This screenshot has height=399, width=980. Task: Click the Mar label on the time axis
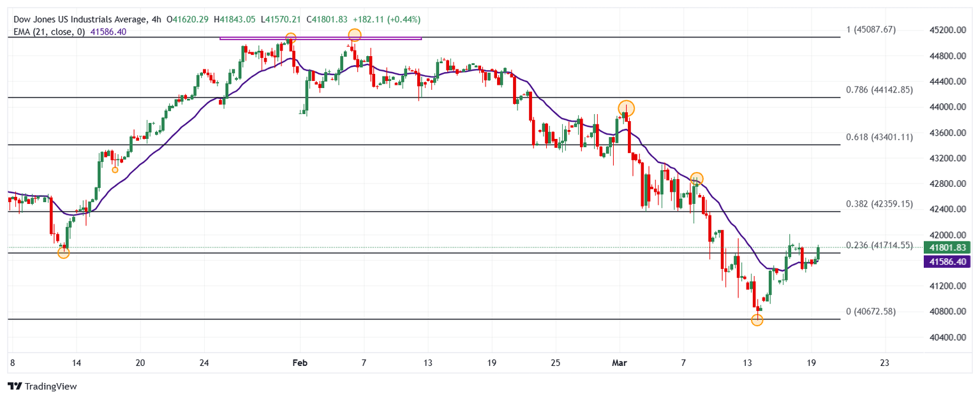click(619, 363)
